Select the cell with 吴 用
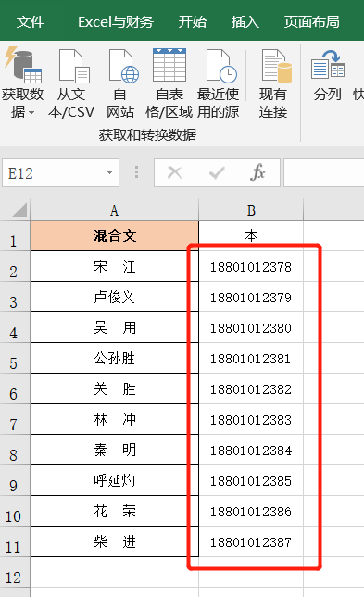This screenshot has width=364, height=597. coord(114,327)
